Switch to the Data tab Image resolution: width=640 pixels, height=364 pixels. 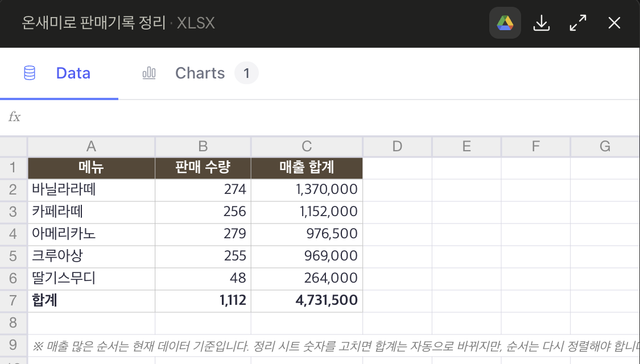pyautogui.click(x=59, y=73)
